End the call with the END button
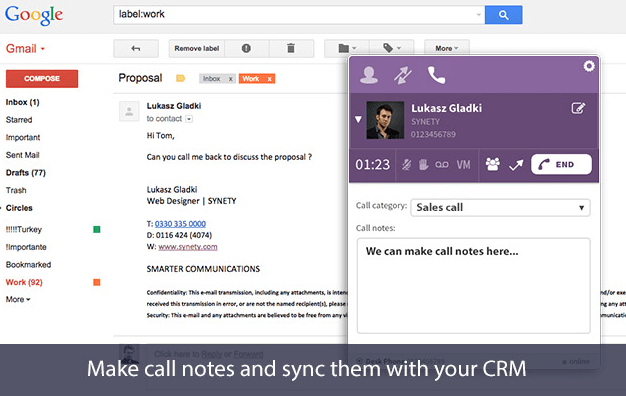This screenshot has width=626, height=396. (561, 164)
